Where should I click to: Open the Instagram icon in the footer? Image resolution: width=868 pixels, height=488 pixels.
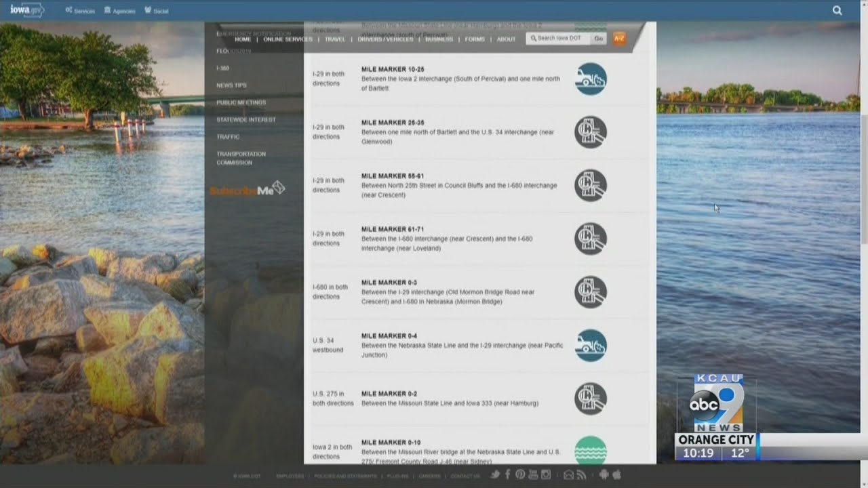point(546,474)
